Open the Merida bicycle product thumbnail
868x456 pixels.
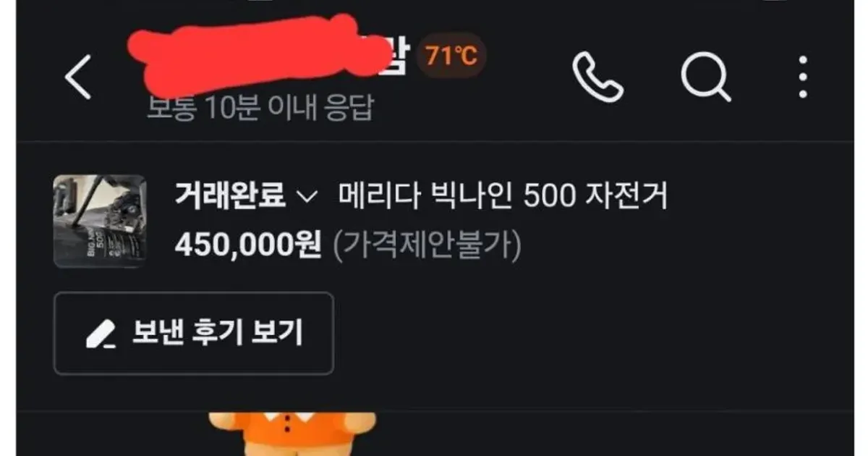(x=100, y=221)
